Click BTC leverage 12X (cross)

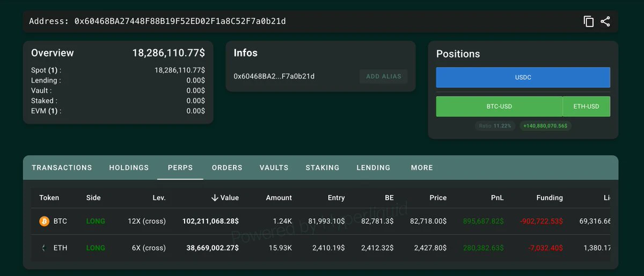coord(147,221)
